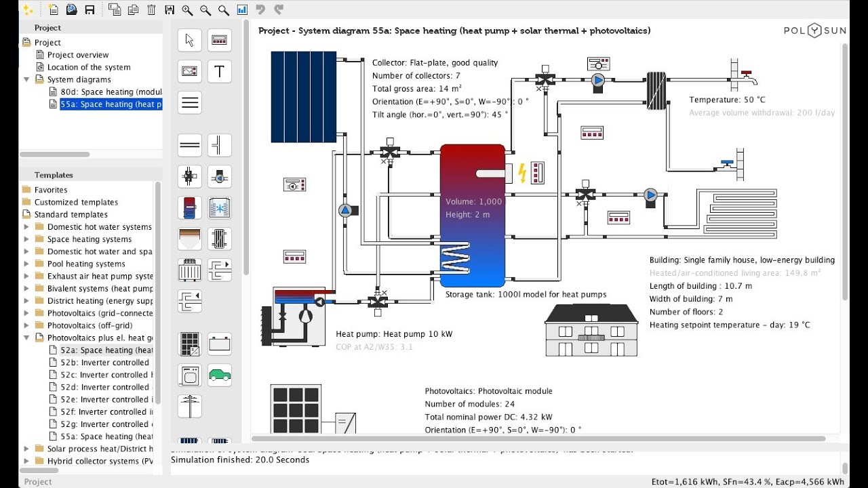
Task: Click 'Heat pump: Heat pump 10 kW' label
Action: tap(394, 334)
